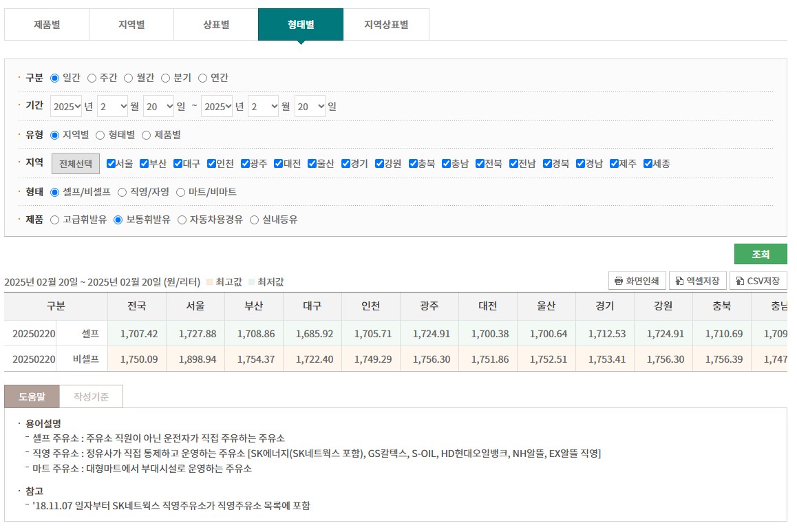Uncheck the 충남 region checkbox
The height and width of the screenshot is (532, 797).
pyautogui.click(x=446, y=164)
